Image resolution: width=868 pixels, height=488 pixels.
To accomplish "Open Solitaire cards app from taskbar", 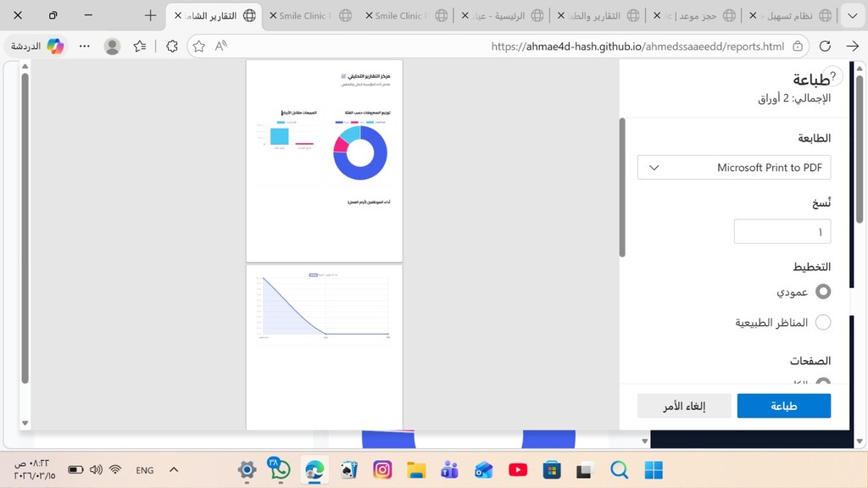I will [348, 469].
